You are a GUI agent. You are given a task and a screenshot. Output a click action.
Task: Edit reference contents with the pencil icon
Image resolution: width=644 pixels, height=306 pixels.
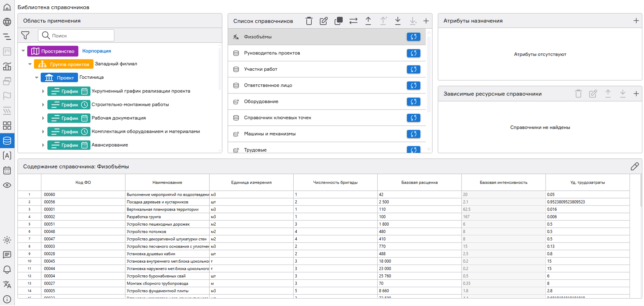pos(634,166)
